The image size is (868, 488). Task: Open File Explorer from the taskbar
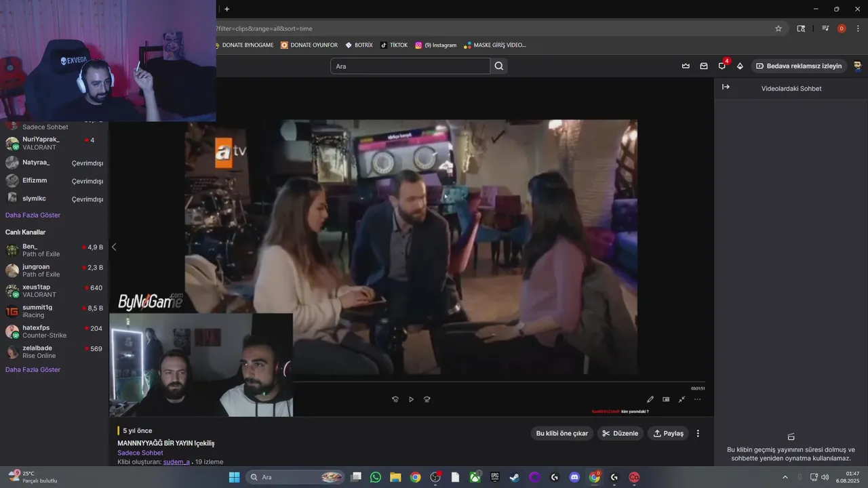coord(395,477)
